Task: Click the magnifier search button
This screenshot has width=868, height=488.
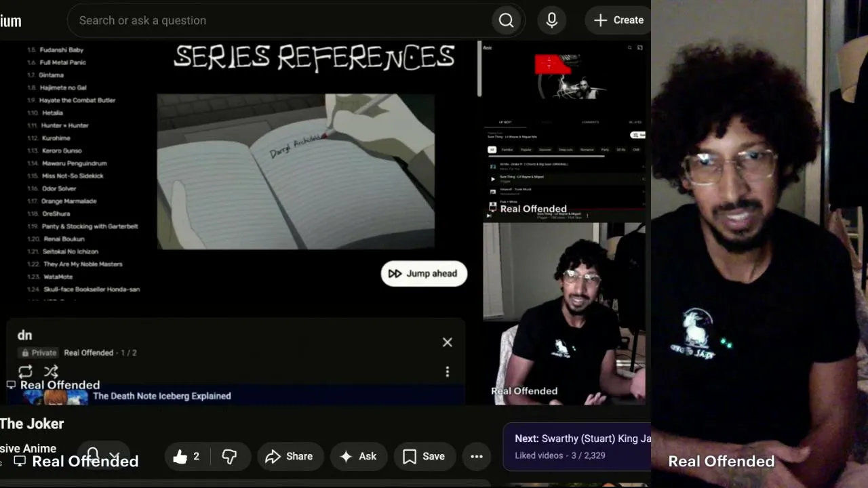Action: click(506, 20)
